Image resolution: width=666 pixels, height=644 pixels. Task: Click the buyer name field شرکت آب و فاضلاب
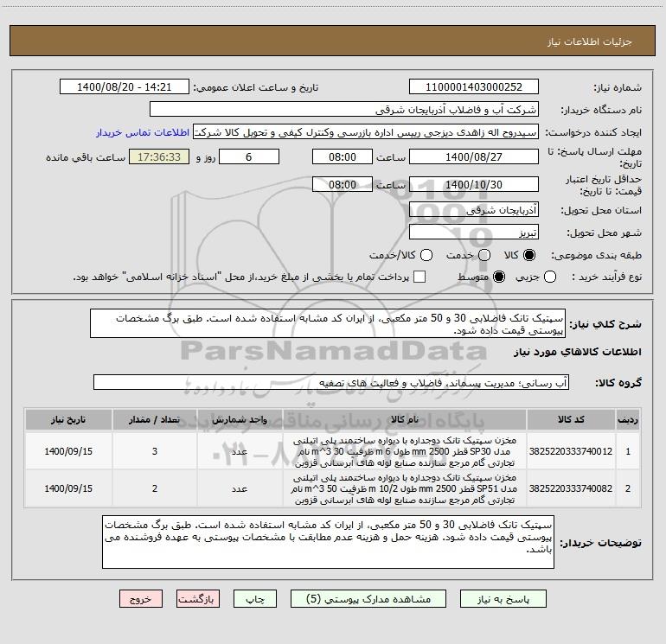(344, 110)
